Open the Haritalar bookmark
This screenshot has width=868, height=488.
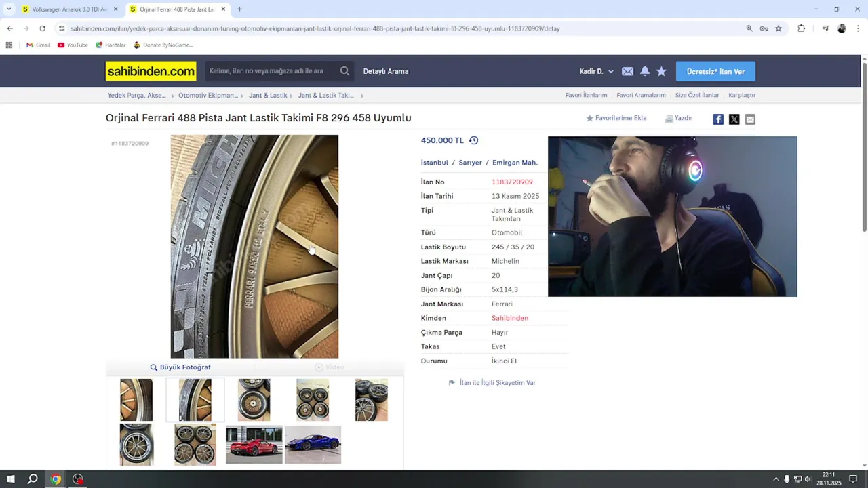111,45
